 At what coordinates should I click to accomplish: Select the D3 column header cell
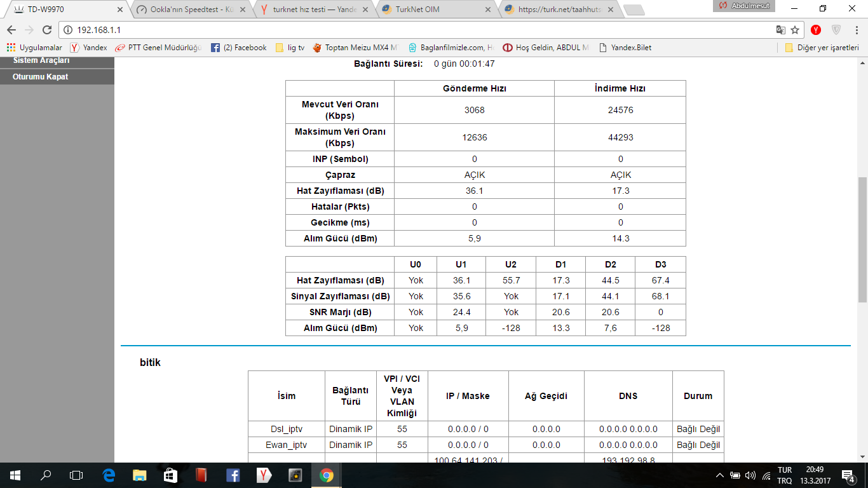660,264
